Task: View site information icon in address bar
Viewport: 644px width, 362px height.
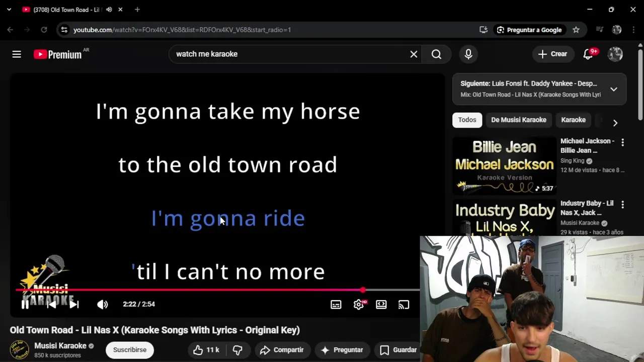Action: pos(64,30)
